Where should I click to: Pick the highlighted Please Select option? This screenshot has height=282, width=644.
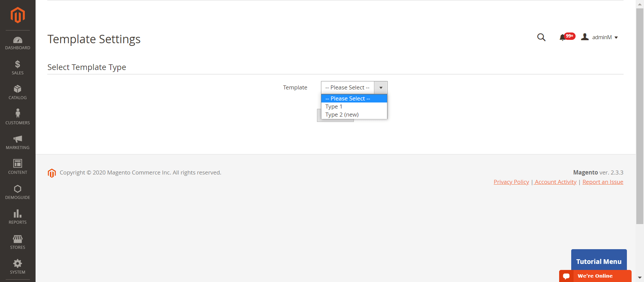[x=347, y=98]
